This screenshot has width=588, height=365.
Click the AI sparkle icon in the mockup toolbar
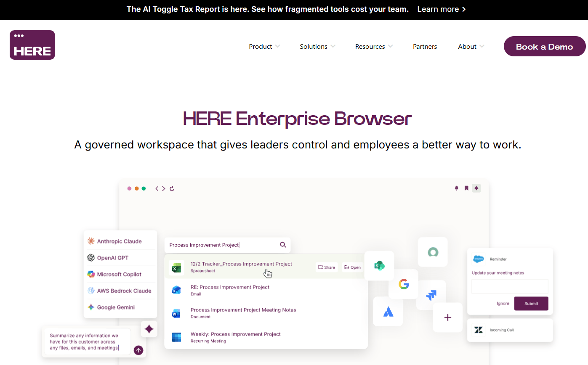click(476, 188)
